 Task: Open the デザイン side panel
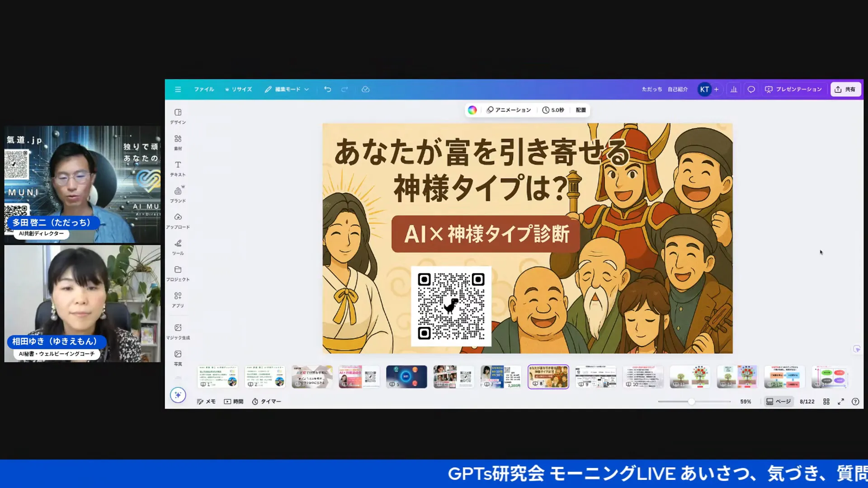[x=178, y=116]
